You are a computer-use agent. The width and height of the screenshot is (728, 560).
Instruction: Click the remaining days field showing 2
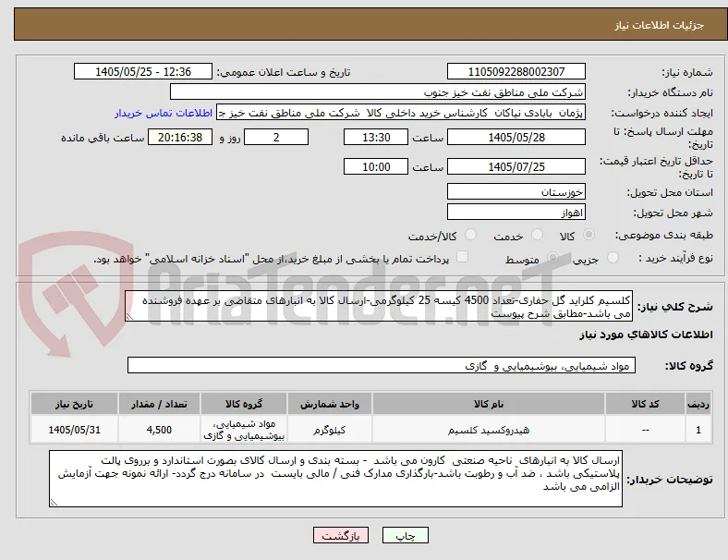click(x=276, y=138)
